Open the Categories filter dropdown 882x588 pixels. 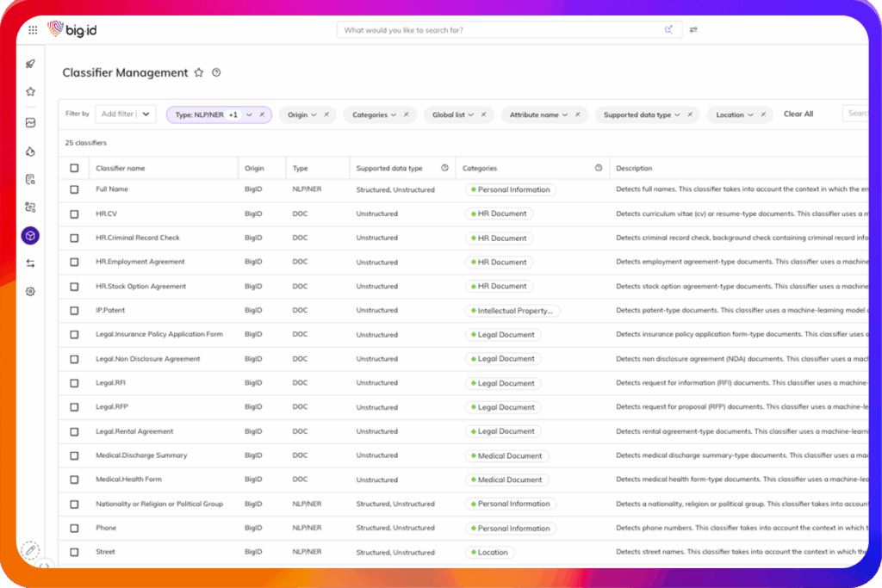click(x=394, y=115)
